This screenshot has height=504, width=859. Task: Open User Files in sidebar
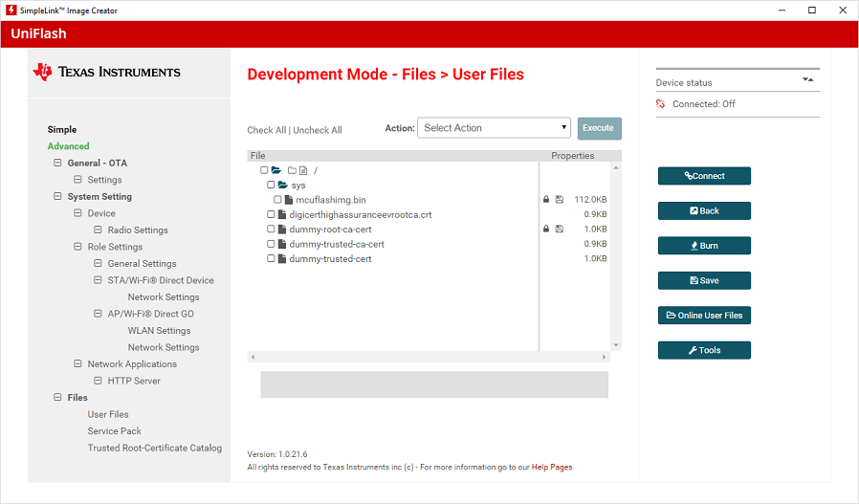[108, 415]
